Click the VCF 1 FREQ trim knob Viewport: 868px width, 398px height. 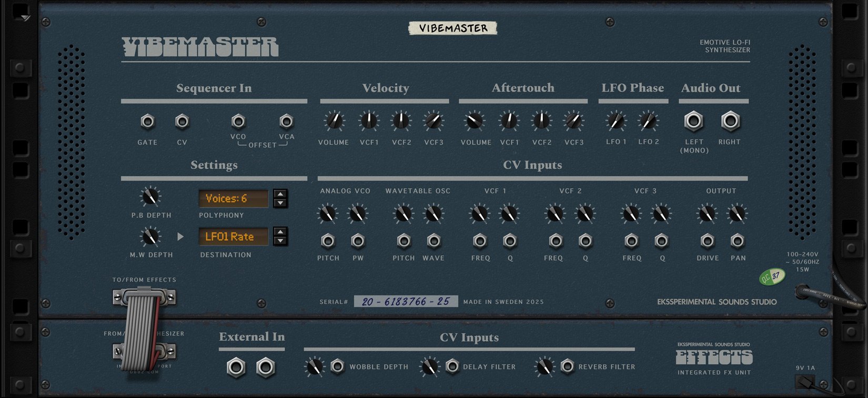tap(479, 214)
